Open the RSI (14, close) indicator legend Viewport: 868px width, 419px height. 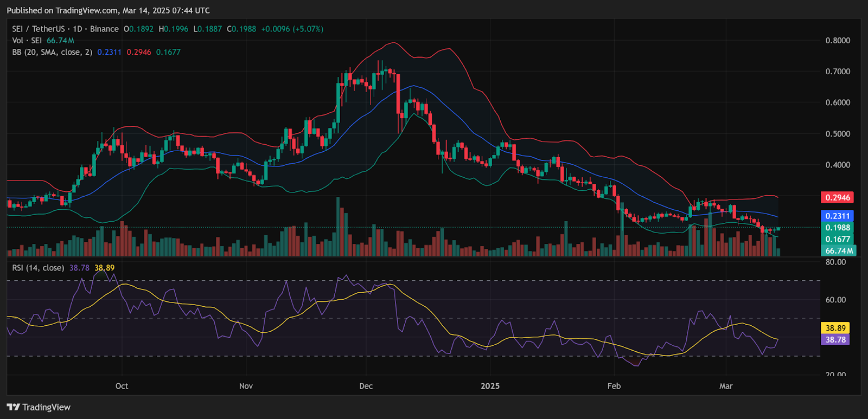pos(38,268)
